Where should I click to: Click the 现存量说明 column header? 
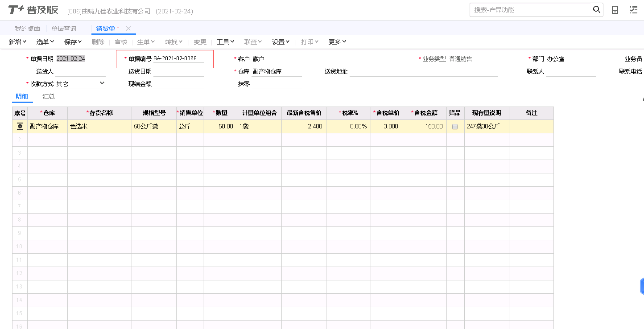(487, 113)
